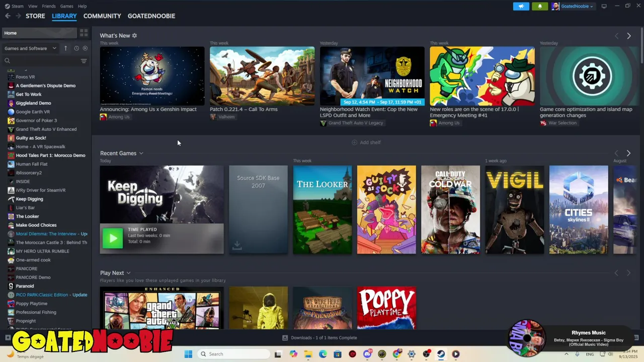Switch to Big Picture mode monitor icon
Image resolution: width=644 pixels, height=362 pixels.
pos(604,6)
